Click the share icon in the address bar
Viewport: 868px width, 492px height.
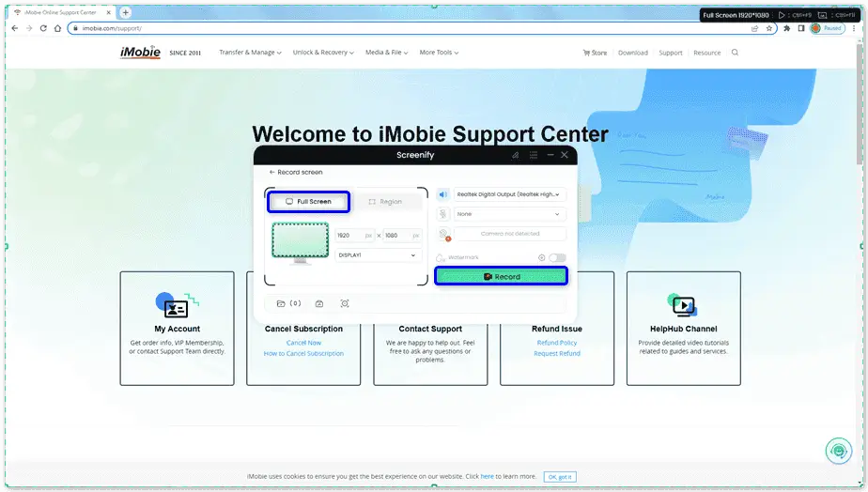pos(754,28)
